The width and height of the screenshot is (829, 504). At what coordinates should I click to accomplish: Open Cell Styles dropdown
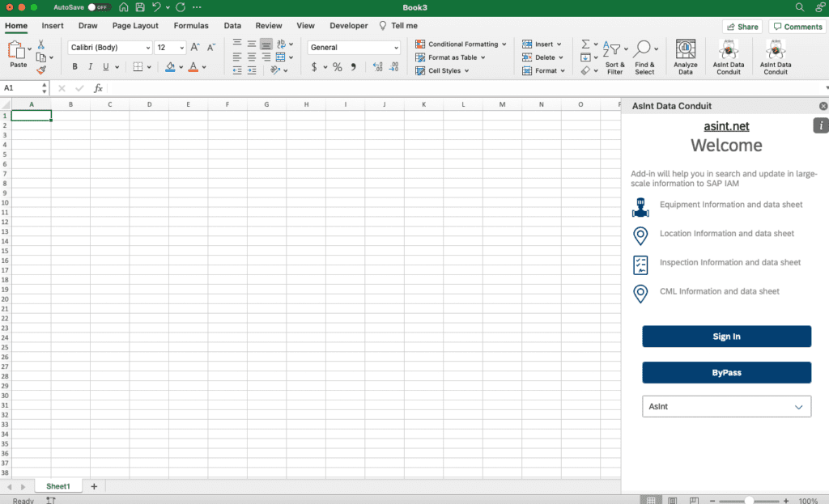point(443,70)
